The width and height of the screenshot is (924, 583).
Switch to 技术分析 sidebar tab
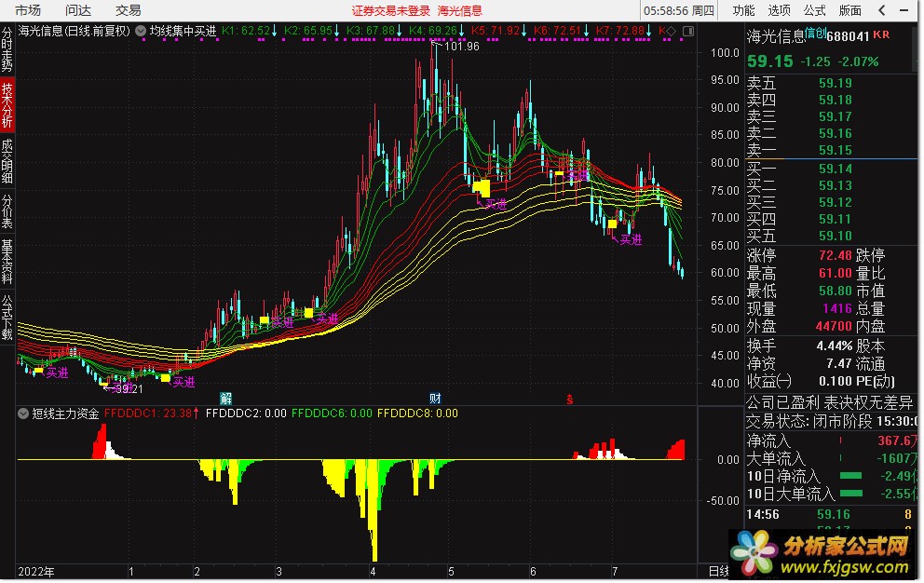7,105
